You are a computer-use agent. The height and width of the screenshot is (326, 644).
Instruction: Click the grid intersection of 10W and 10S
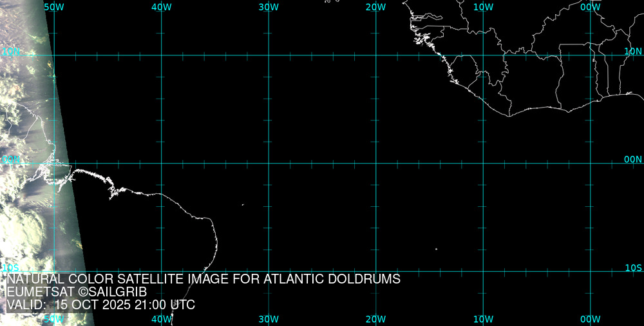(x=483, y=271)
